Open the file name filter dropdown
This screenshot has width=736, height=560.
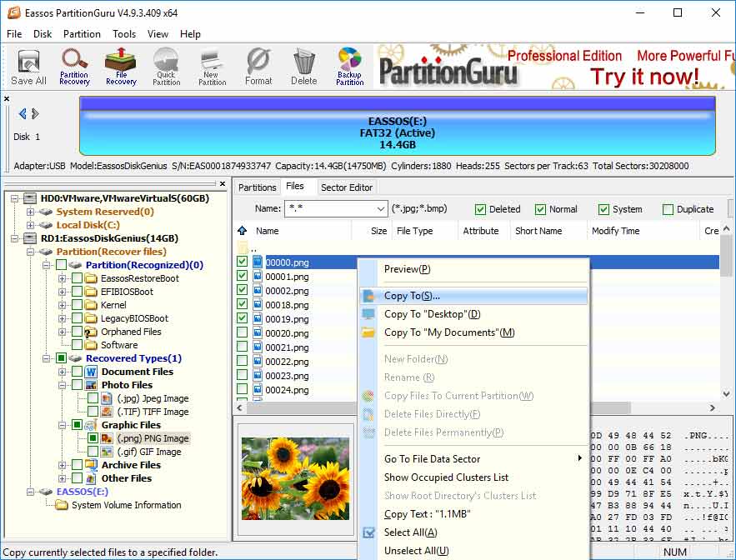coord(383,208)
